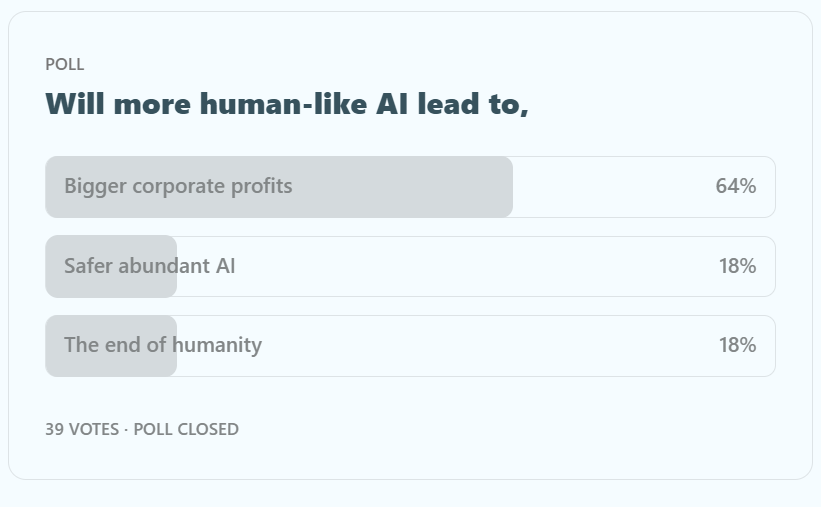Click the unfilled middle of The end of humanity bar
Screen dimensions: 821x507
450,345
